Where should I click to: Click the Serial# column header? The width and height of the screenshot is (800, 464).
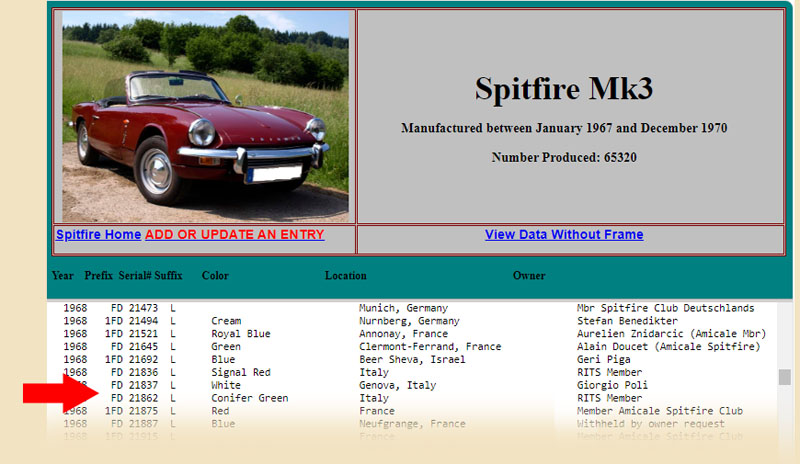coord(135,276)
